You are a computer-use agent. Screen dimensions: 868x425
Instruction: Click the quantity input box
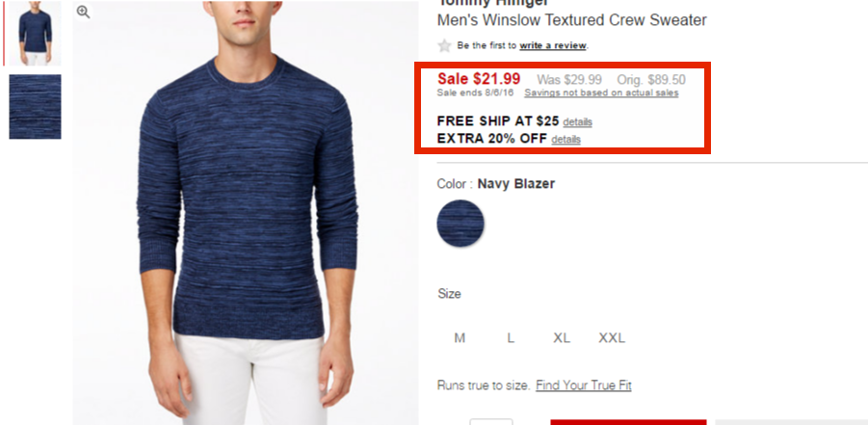pos(491,422)
